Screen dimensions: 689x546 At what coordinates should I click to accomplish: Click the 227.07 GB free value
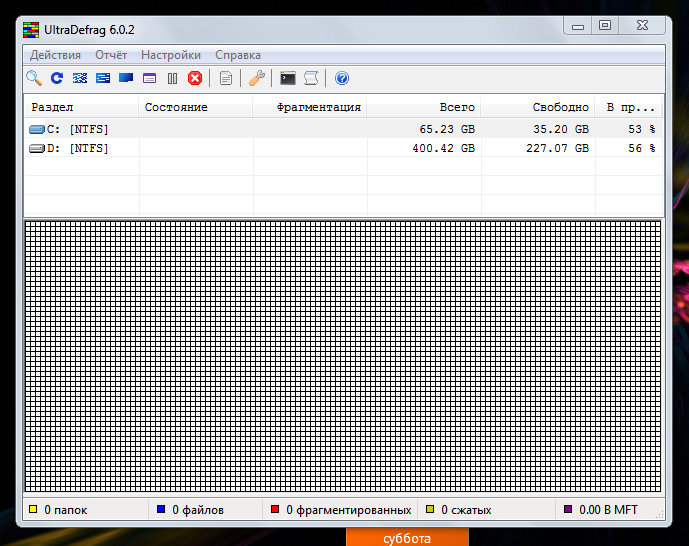coord(557,148)
